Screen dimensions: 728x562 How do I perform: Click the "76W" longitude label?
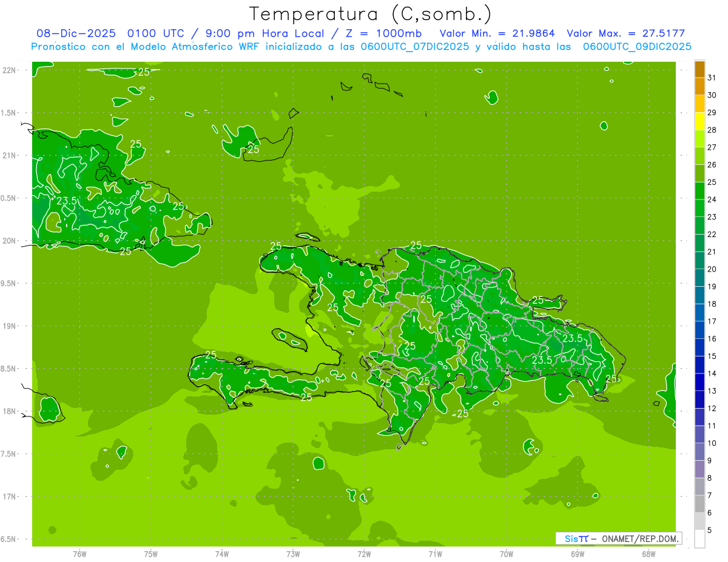point(79,554)
